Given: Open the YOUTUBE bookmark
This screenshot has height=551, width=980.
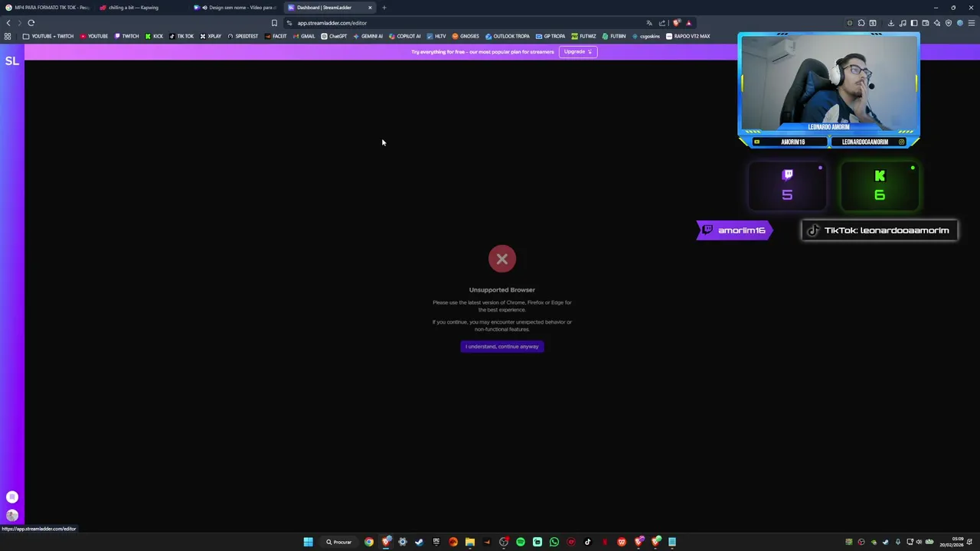Looking at the screenshot, I should [x=94, y=36].
